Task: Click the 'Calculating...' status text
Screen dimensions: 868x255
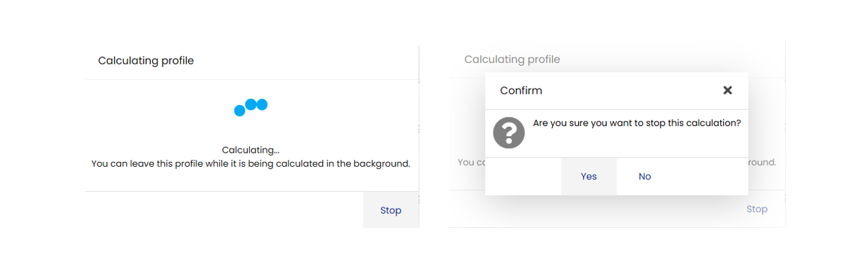Action: (251, 150)
